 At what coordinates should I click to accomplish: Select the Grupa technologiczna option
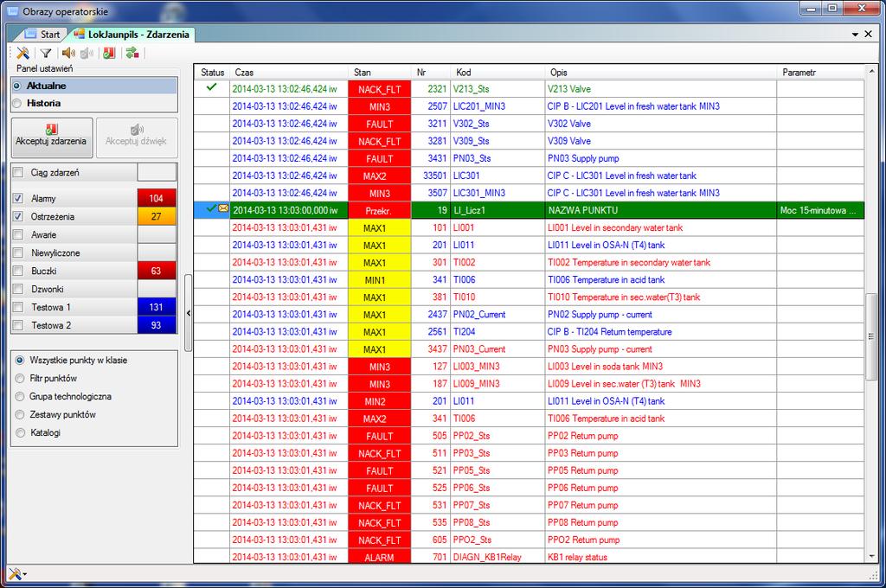[x=20, y=397]
